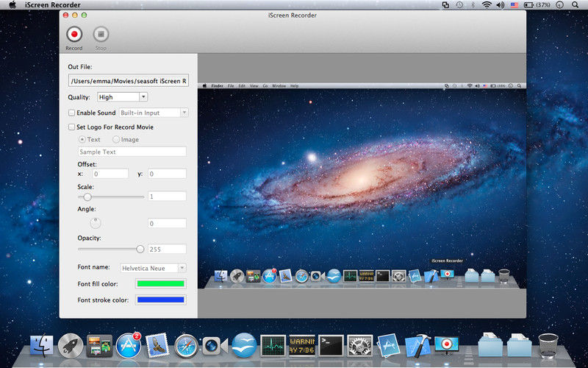Image resolution: width=588 pixels, height=368 pixels.
Task: Open the Apple menu
Action: click(12, 5)
